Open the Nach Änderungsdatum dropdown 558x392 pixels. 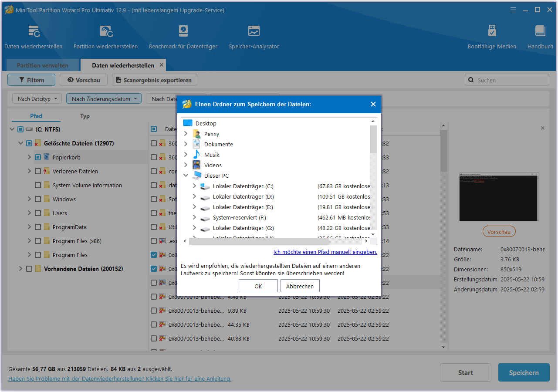104,99
